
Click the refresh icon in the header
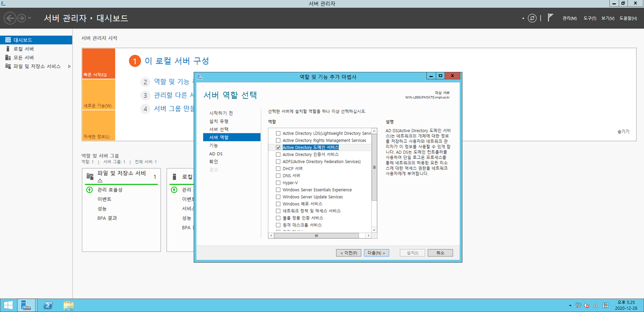pos(532,18)
